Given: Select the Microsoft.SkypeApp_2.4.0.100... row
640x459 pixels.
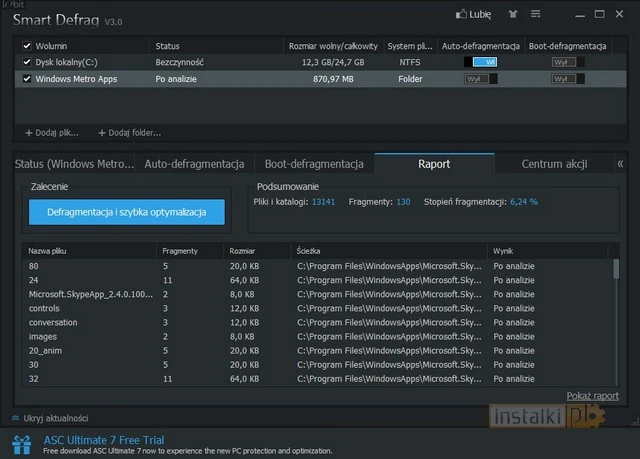Looking at the screenshot, I should coord(318,294).
